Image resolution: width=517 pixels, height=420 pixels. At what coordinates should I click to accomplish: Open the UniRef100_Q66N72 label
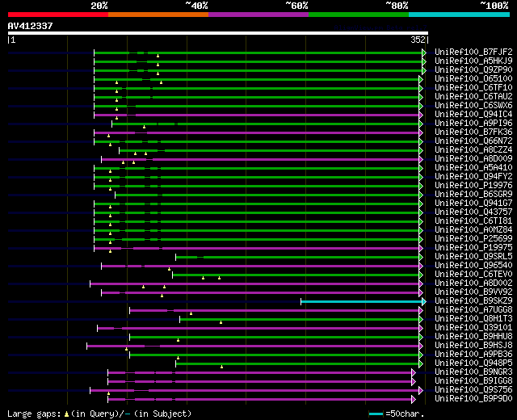point(473,141)
